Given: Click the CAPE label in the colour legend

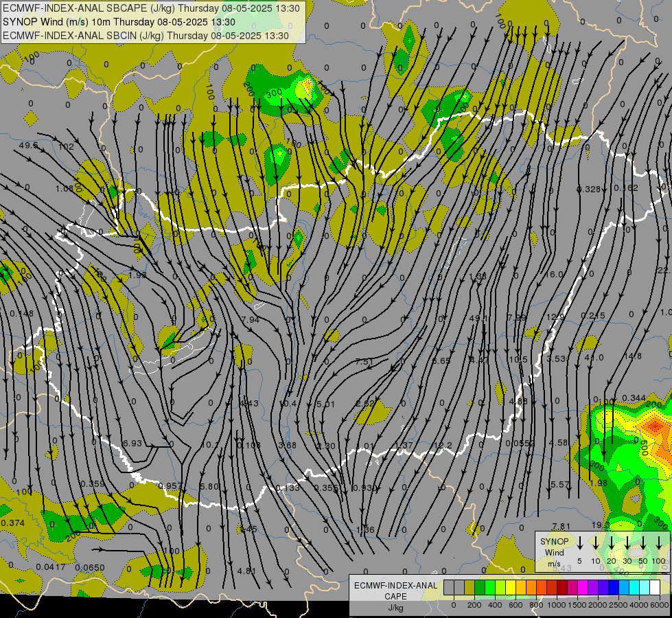Looking at the screenshot, I should 395,597.
